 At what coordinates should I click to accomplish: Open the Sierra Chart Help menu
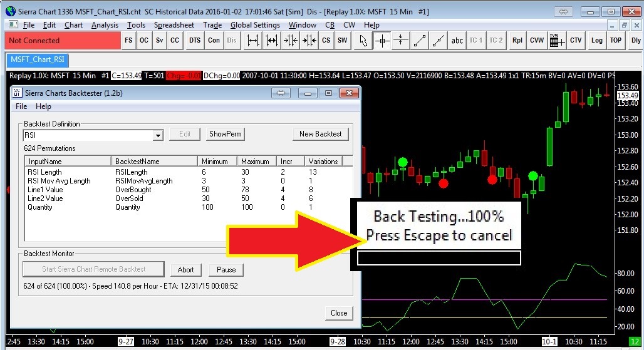371,25
